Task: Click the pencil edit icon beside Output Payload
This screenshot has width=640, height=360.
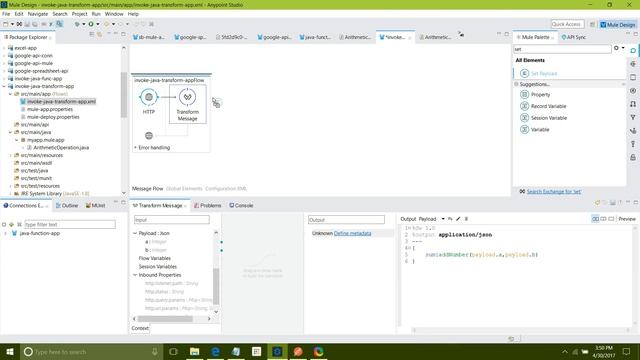Action: pyautogui.click(x=458, y=219)
